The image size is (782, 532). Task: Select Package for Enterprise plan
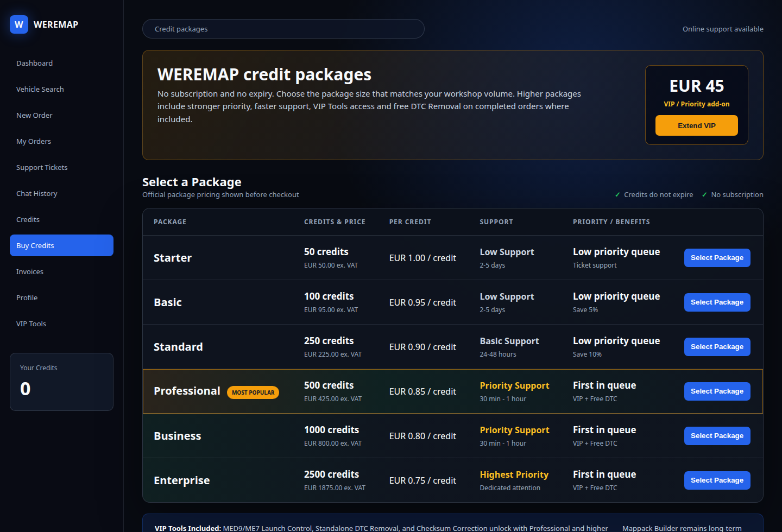coord(717,480)
